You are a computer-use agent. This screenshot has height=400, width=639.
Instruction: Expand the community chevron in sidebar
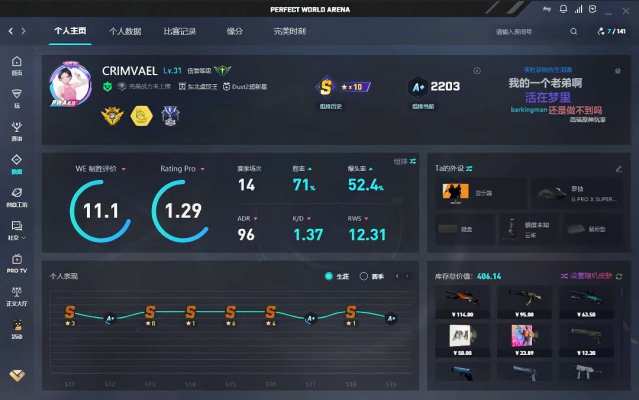point(24,238)
